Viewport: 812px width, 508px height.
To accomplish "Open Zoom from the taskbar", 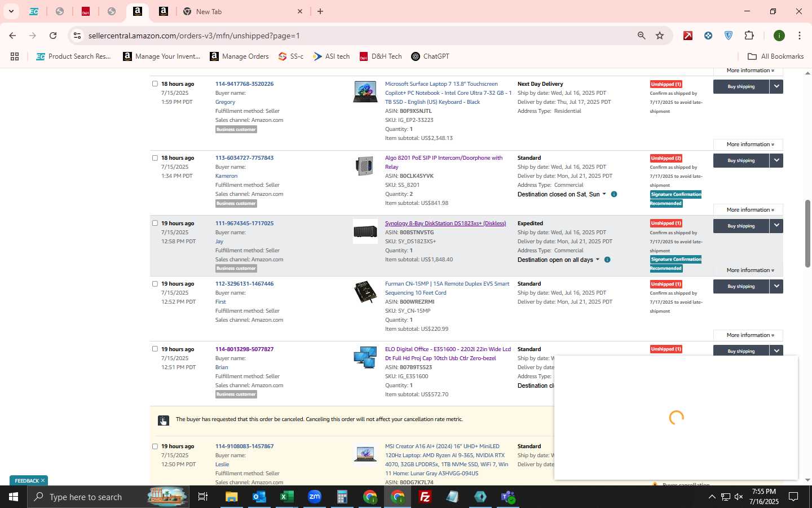I will coord(314,497).
